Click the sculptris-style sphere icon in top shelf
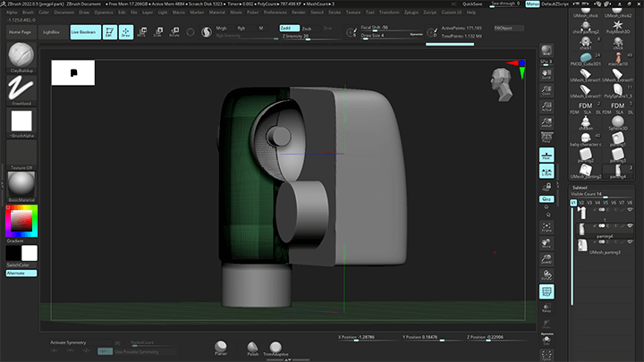This screenshot has width=644, height=362. coord(207,32)
